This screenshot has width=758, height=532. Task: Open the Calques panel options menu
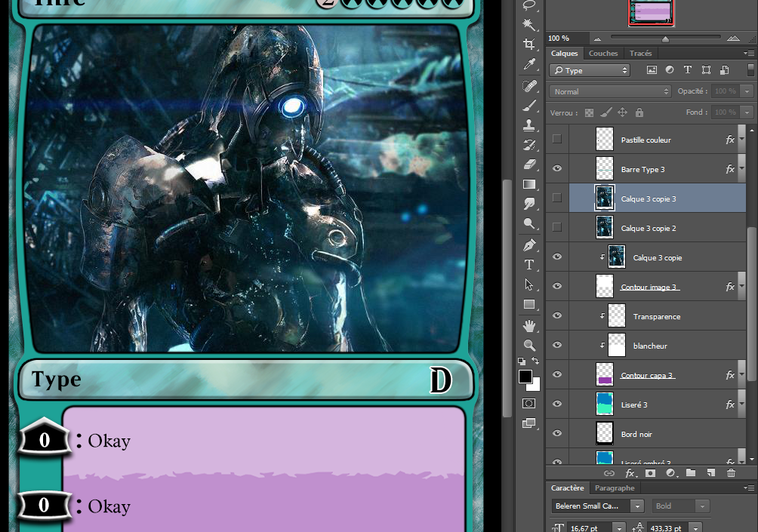click(748, 53)
